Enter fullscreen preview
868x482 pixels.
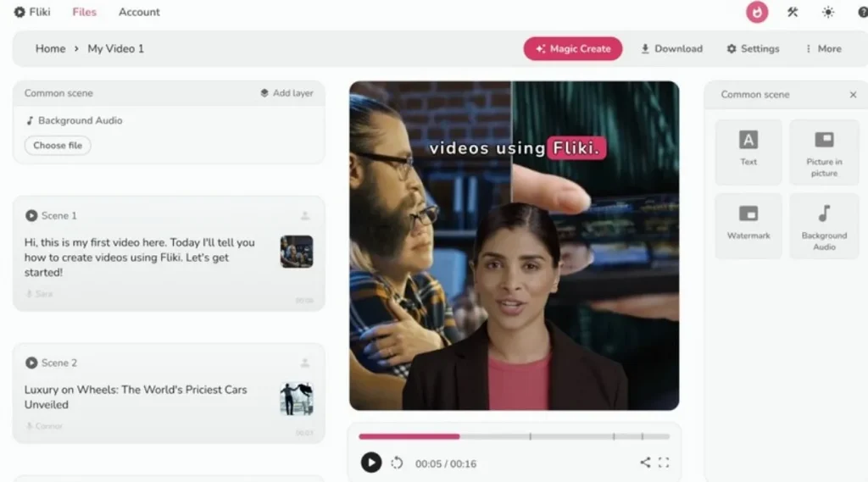(664, 463)
